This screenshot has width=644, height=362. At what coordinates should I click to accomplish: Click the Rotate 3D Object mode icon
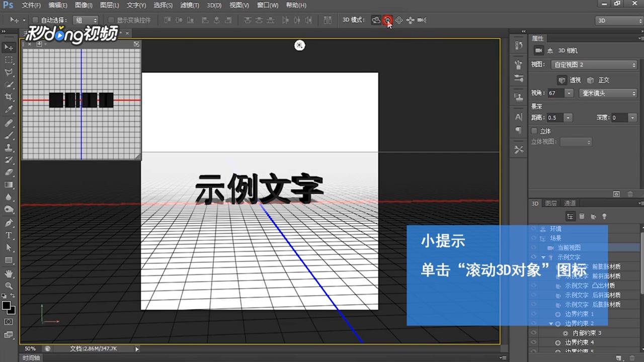[x=376, y=20]
